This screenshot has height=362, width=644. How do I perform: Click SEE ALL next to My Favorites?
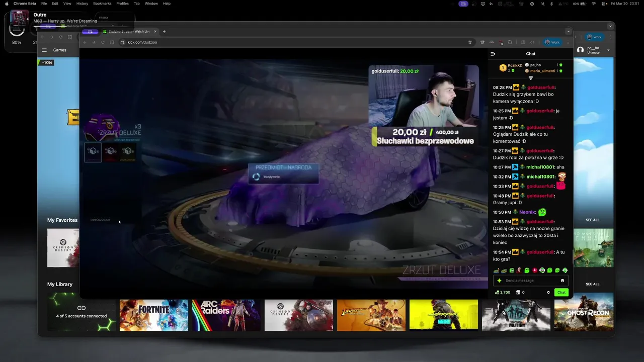[592, 220]
